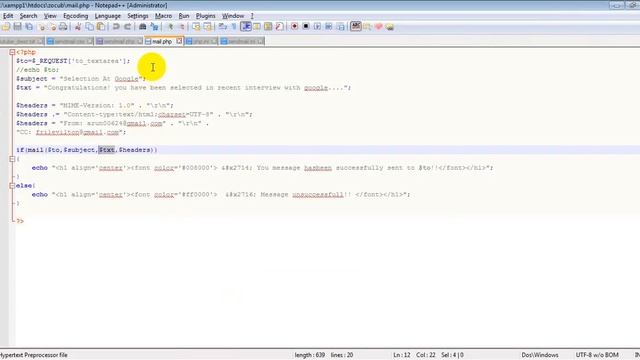The height and width of the screenshot is (360, 640).
Task: Click the 'MIME-Version: 1.0' header line
Action: (x=95, y=105)
